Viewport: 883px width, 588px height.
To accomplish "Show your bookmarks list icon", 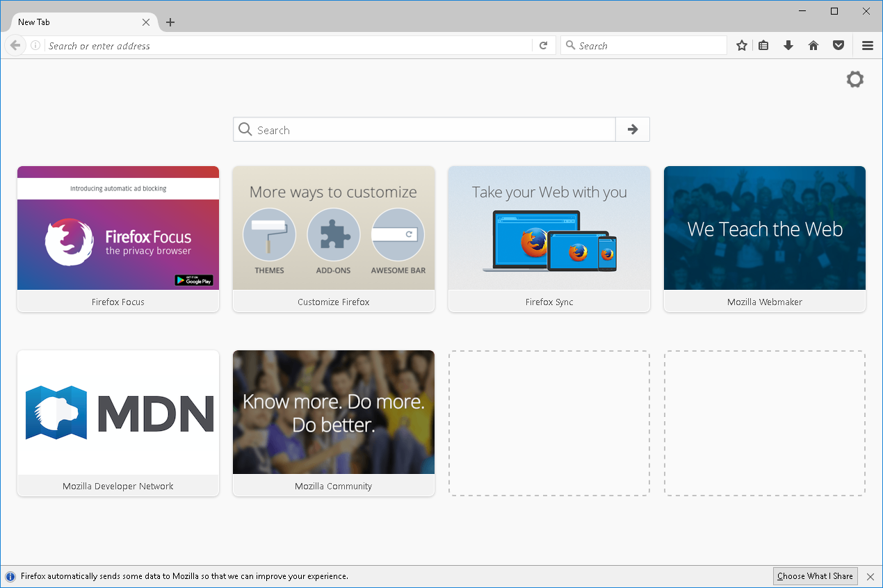I will pos(763,46).
